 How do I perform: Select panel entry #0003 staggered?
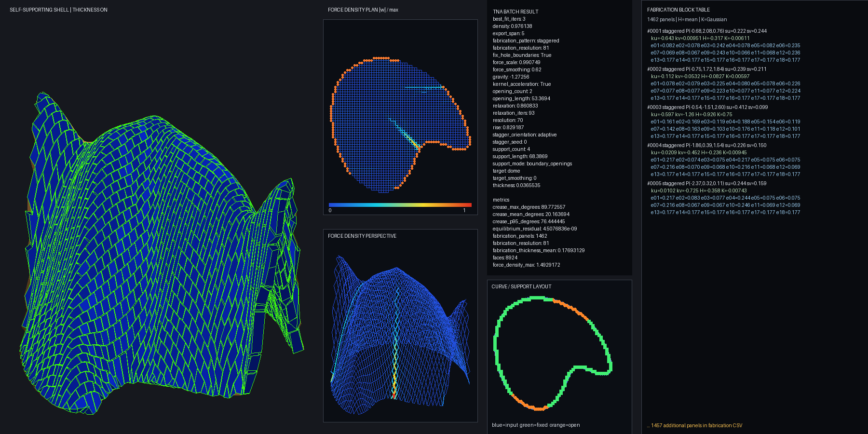tap(724, 122)
